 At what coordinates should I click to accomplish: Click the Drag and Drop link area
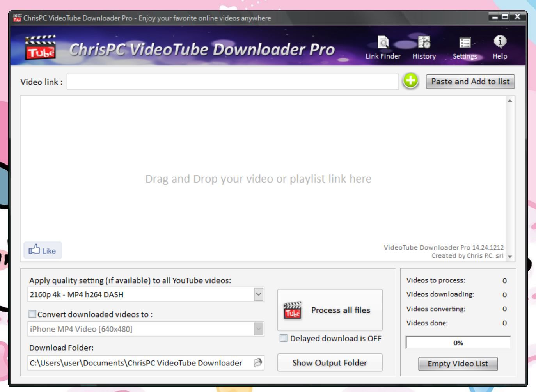[258, 179]
